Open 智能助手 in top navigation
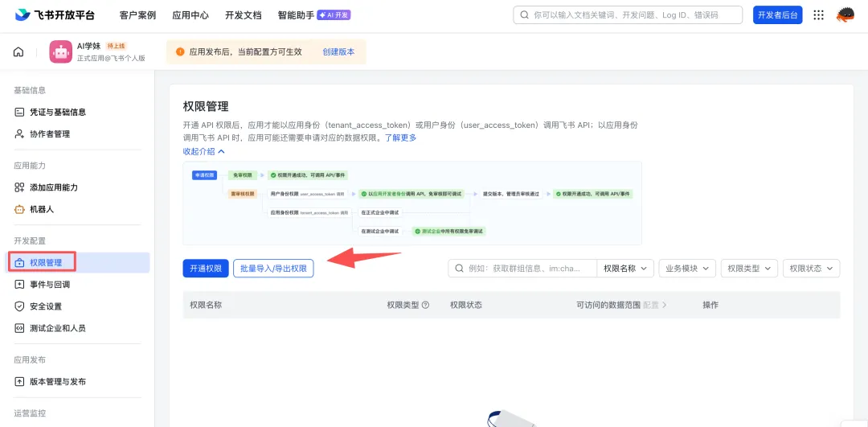The height and width of the screenshot is (427, 868). tap(296, 15)
